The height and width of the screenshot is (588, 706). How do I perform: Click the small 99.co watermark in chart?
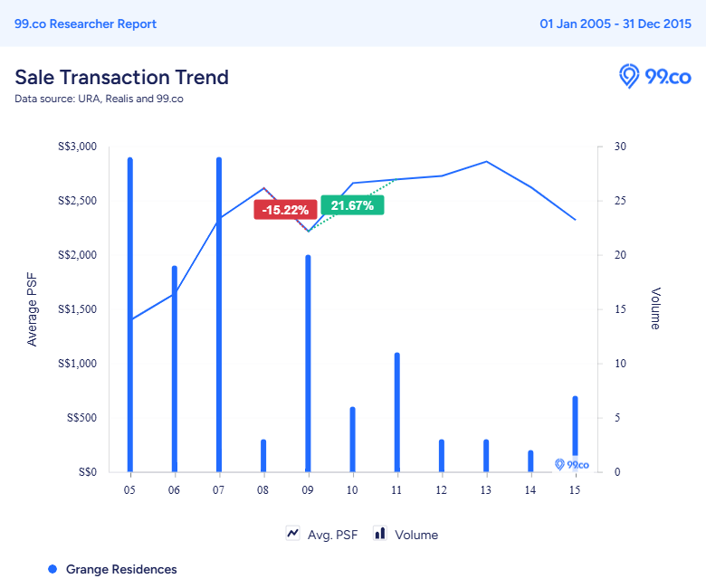571,465
